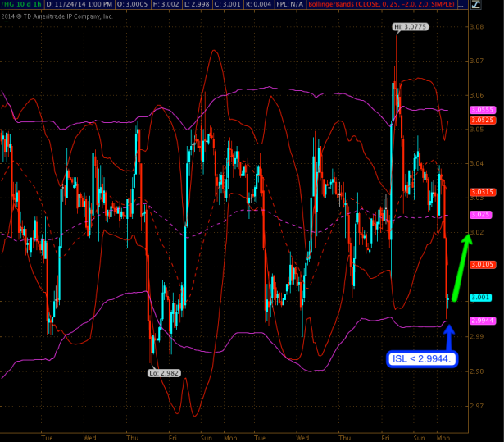Click the date field D: 11/24/14 1:00 PM
Screen dimensions: 504x442
[79, 5]
